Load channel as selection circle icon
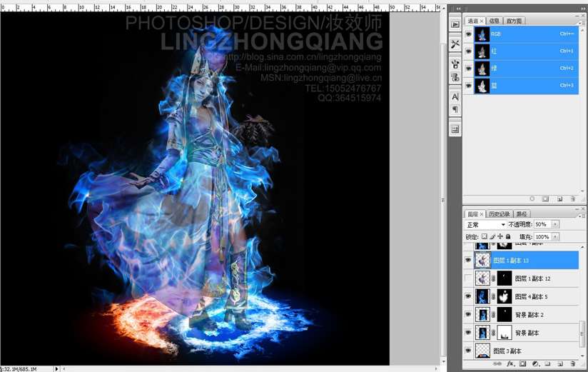588x372 pixels. coord(532,199)
